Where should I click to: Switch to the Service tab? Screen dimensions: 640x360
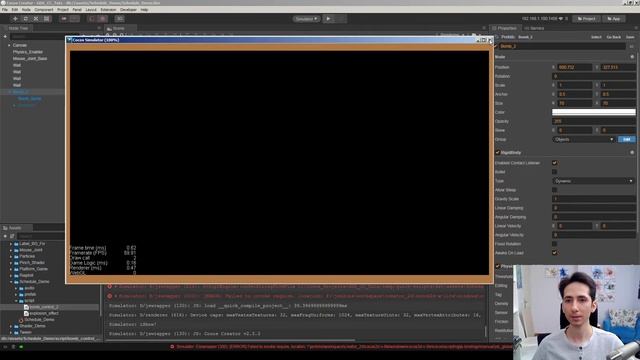(534, 28)
